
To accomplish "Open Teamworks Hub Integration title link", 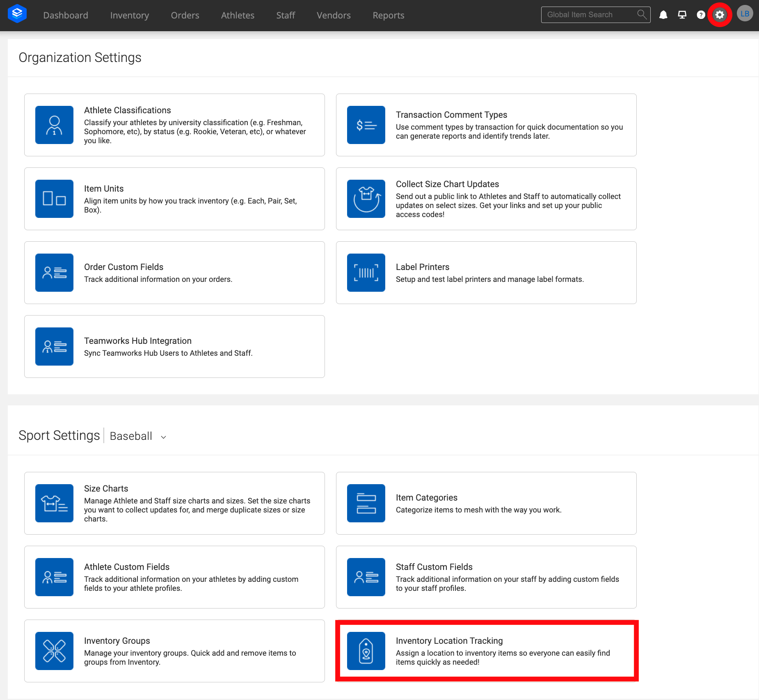I will coord(137,341).
